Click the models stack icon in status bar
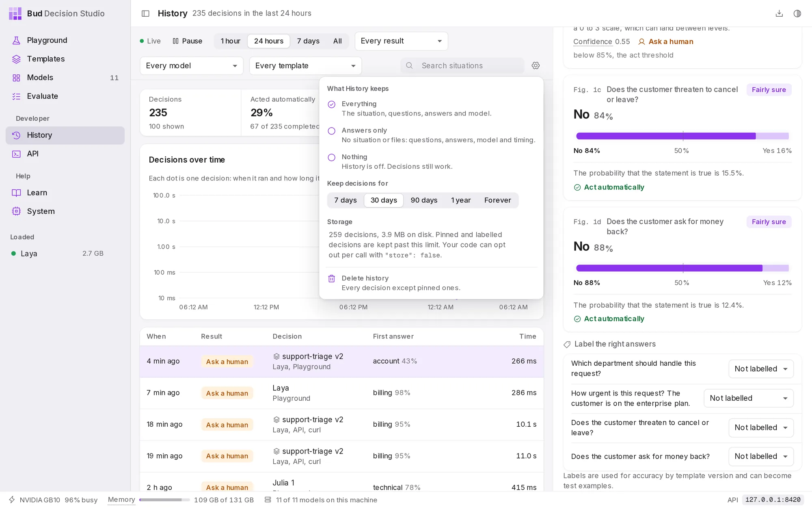Screen dimensions: 812x508 (x=268, y=500)
